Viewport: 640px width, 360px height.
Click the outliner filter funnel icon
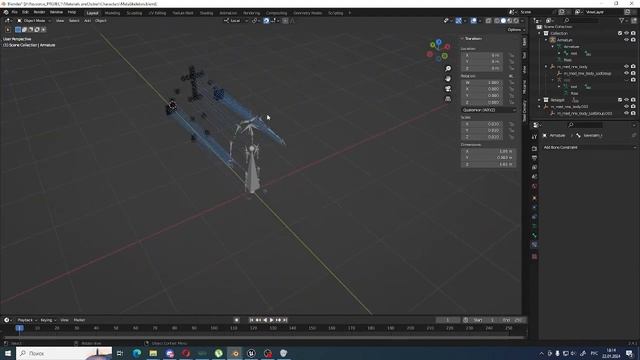tap(622, 20)
